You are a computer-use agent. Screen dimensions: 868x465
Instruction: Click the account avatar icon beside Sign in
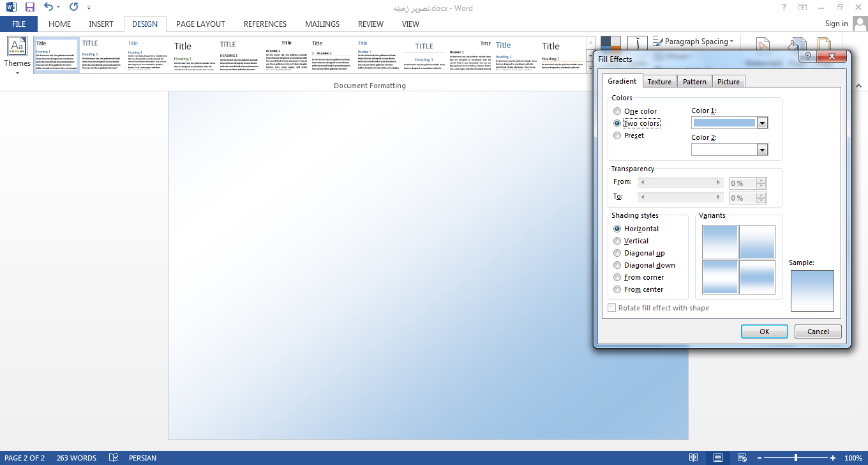pos(859,24)
